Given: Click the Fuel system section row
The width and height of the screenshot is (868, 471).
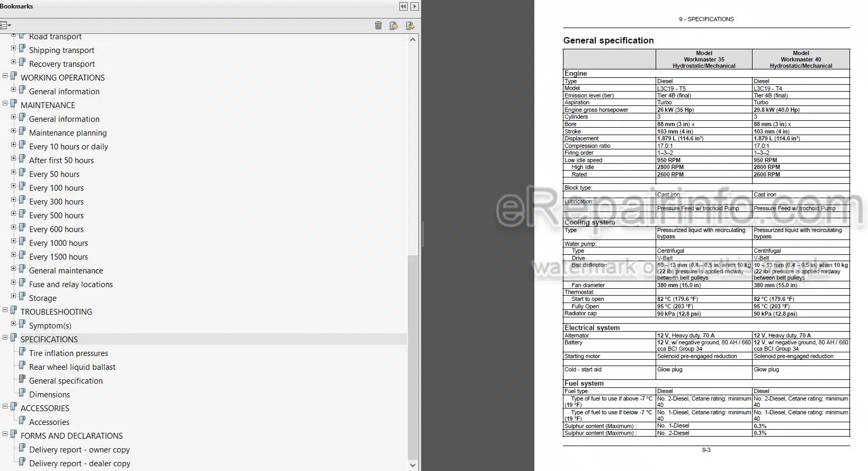Looking at the screenshot, I should tap(706, 383).
